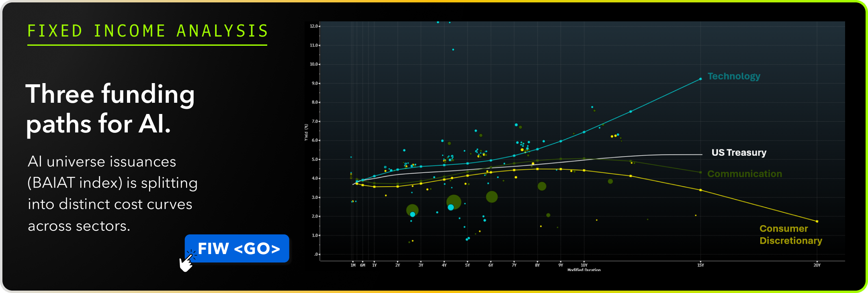
Task: Click the Technology curve label
Action: click(x=734, y=76)
